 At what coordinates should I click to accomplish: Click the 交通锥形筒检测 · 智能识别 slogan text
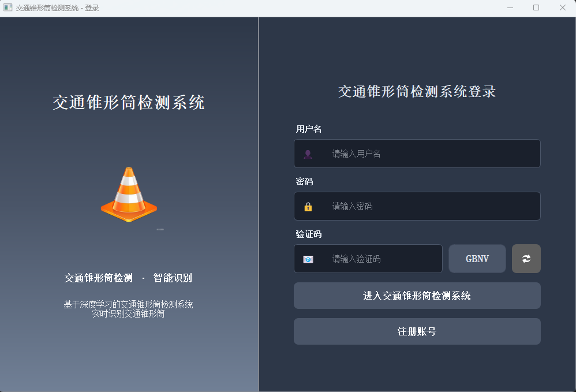tap(129, 277)
